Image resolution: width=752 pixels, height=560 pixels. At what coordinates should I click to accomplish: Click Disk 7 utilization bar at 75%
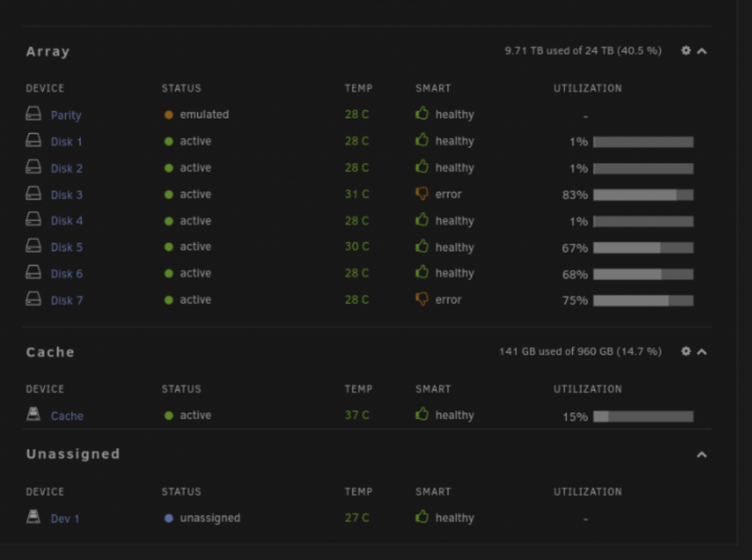(x=643, y=301)
